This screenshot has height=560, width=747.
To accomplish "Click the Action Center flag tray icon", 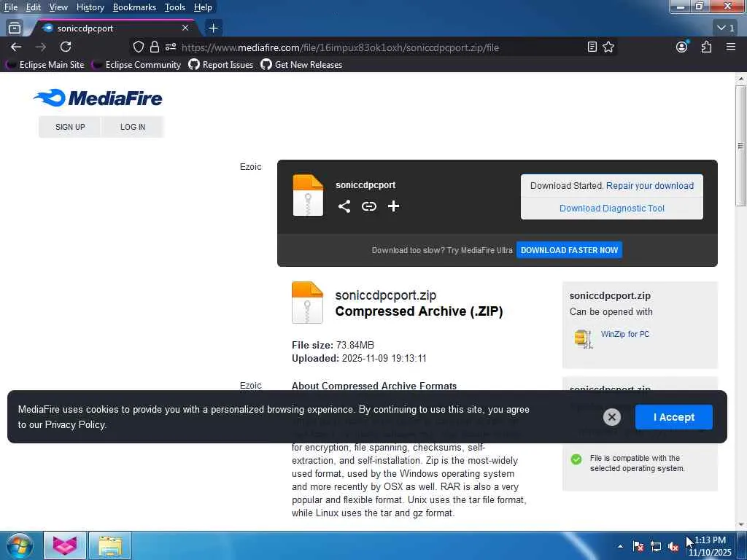I will point(638,547).
